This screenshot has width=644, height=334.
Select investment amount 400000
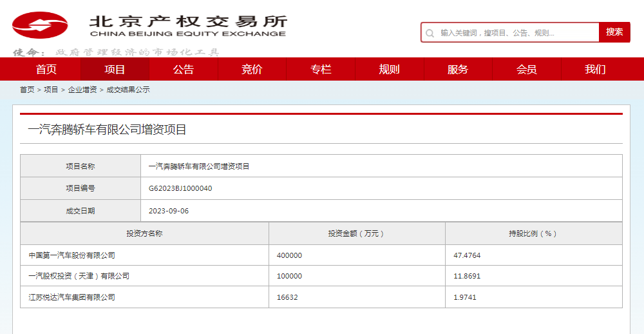pos(290,255)
